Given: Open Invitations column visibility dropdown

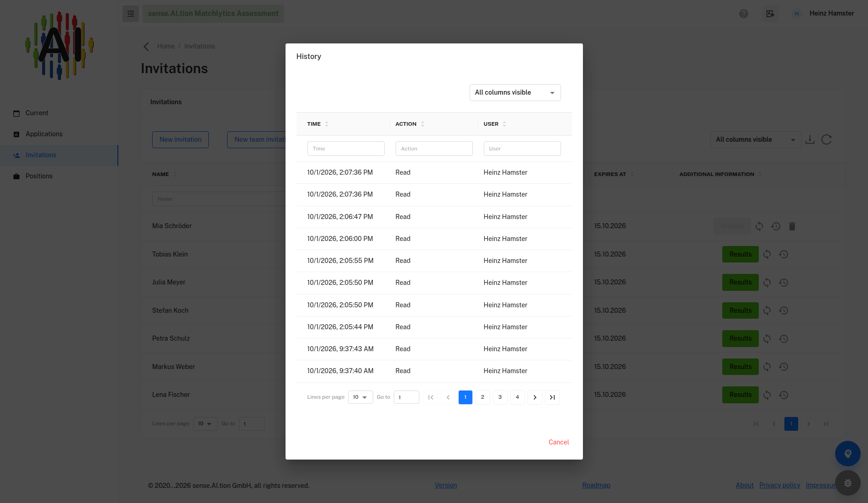Looking at the screenshot, I should (756, 139).
